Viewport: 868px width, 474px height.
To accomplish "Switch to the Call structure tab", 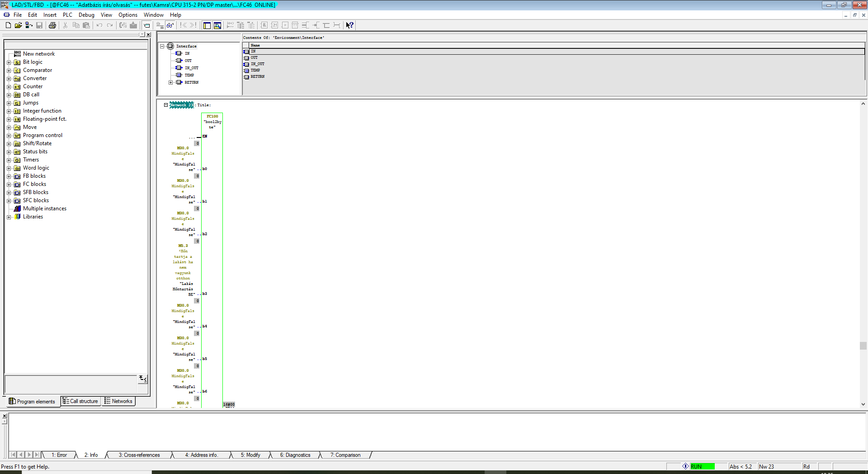I will pos(81,401).
